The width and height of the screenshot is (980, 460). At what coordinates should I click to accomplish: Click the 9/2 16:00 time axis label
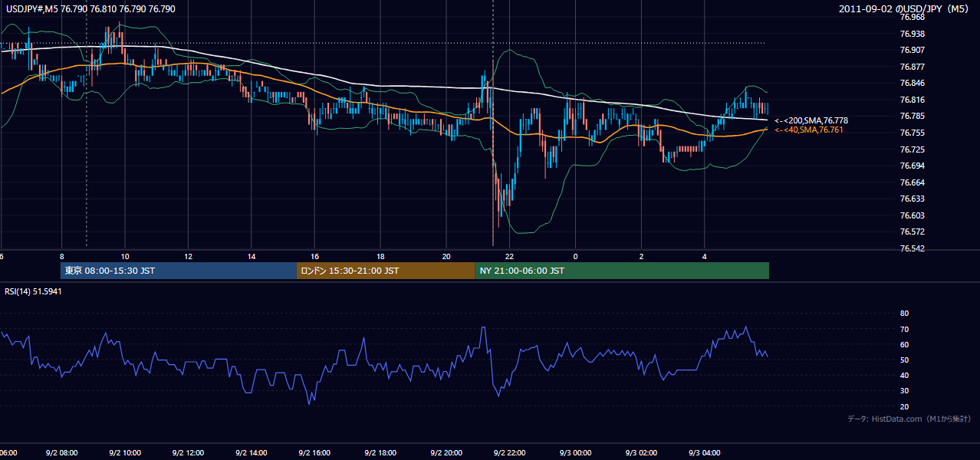[x=315, y=453]
